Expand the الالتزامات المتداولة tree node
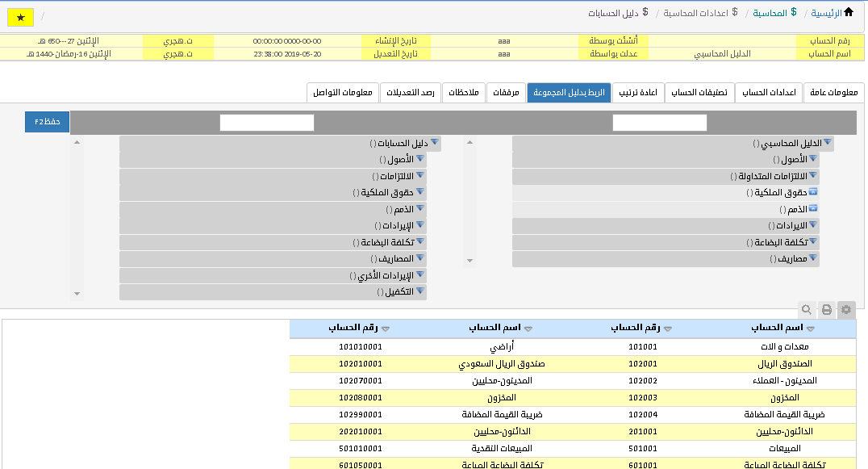This screenshot has height=469, width=868. pos(813,176)
